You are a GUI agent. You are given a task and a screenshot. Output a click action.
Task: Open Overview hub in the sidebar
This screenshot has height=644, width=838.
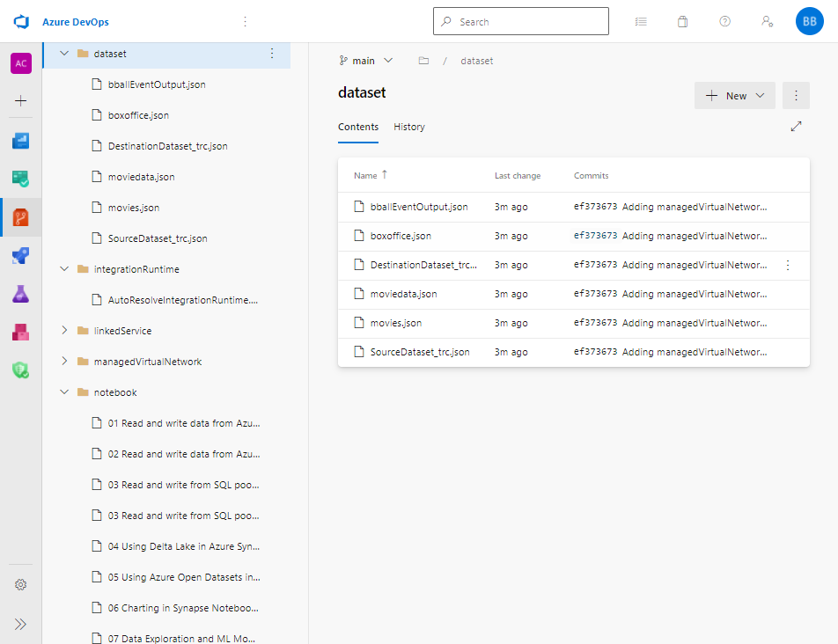21,141
